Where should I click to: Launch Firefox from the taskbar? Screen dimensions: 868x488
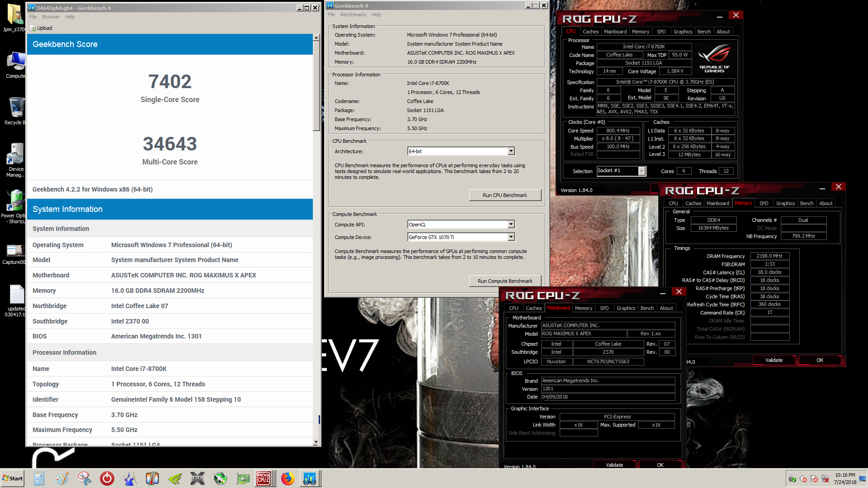click(288, 479)
